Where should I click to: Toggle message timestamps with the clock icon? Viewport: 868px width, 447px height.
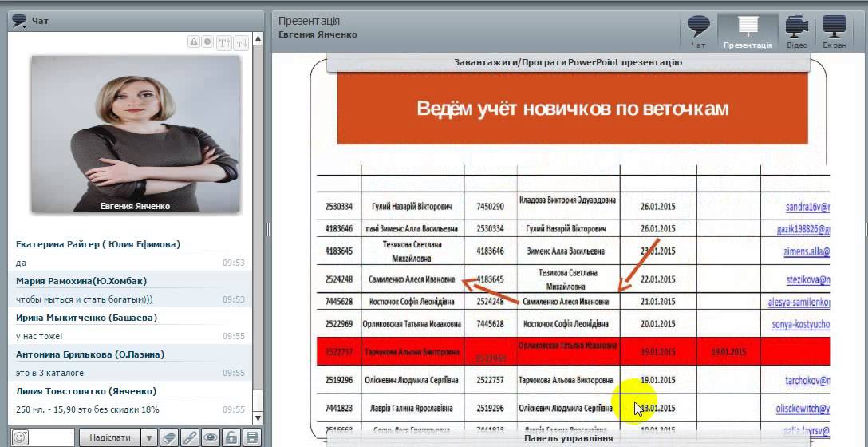click(x=207, y=41)
